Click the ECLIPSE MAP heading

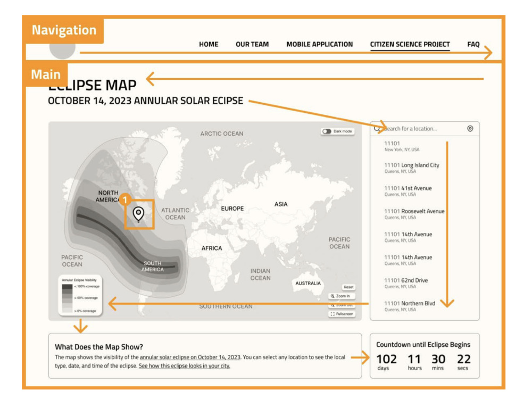coord(92,85)
